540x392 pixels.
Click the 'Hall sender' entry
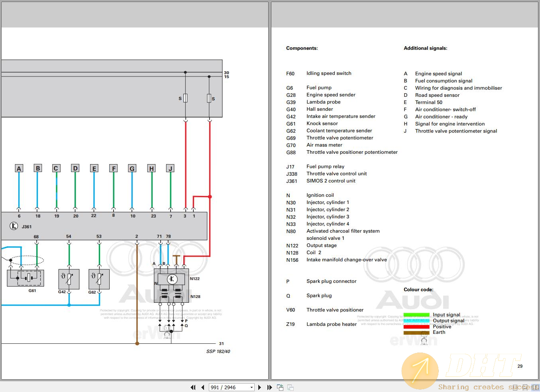pos(320,109)
